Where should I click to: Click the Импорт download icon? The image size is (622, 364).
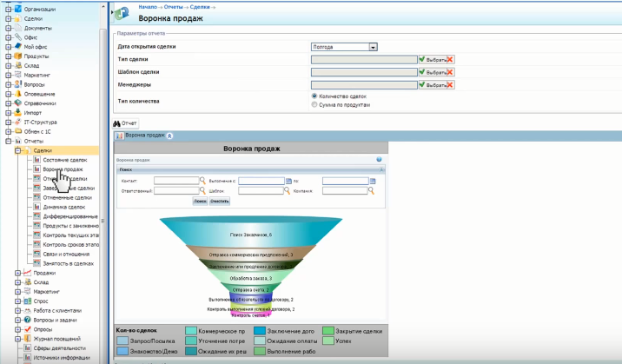(18, 113)
